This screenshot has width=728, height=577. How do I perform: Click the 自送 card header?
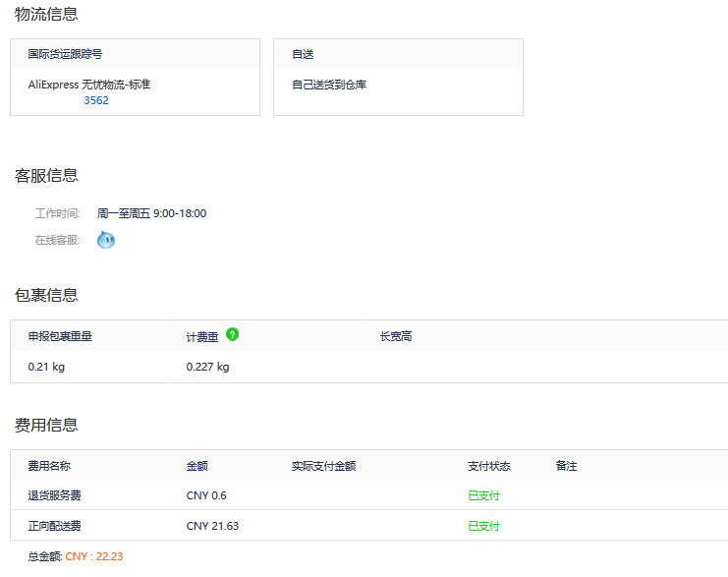click(x=303, y=54)
